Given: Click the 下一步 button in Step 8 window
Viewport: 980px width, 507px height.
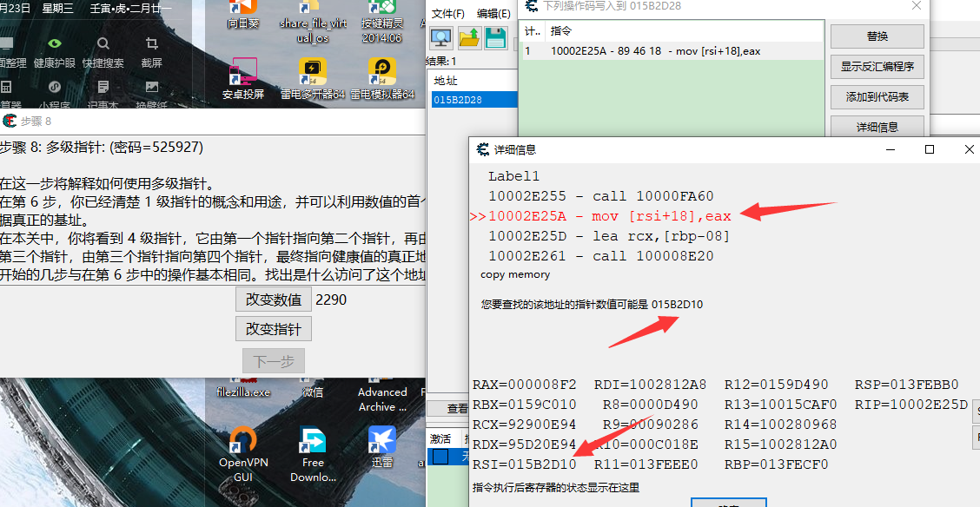Looking at the screenshot, I should point(273,361).
